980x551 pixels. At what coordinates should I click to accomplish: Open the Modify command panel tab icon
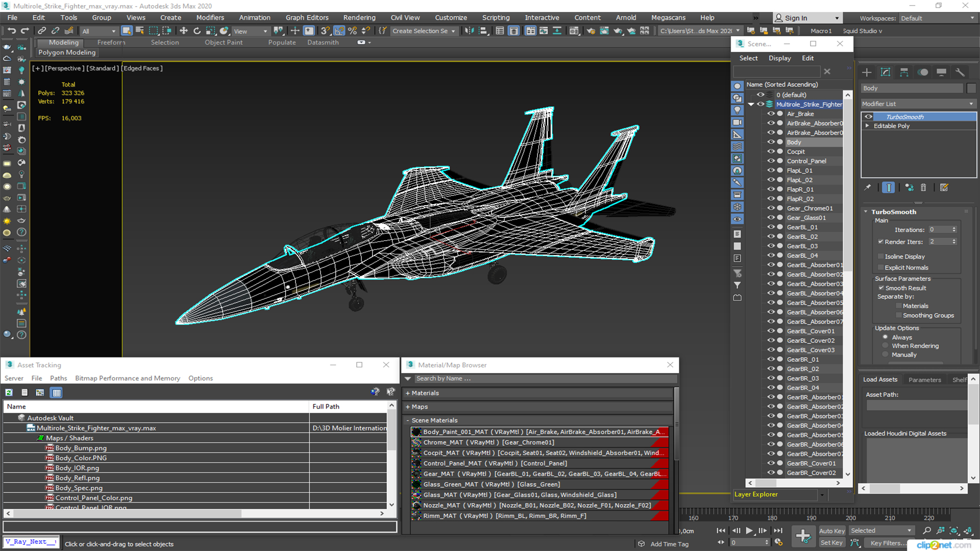point(885,72)
